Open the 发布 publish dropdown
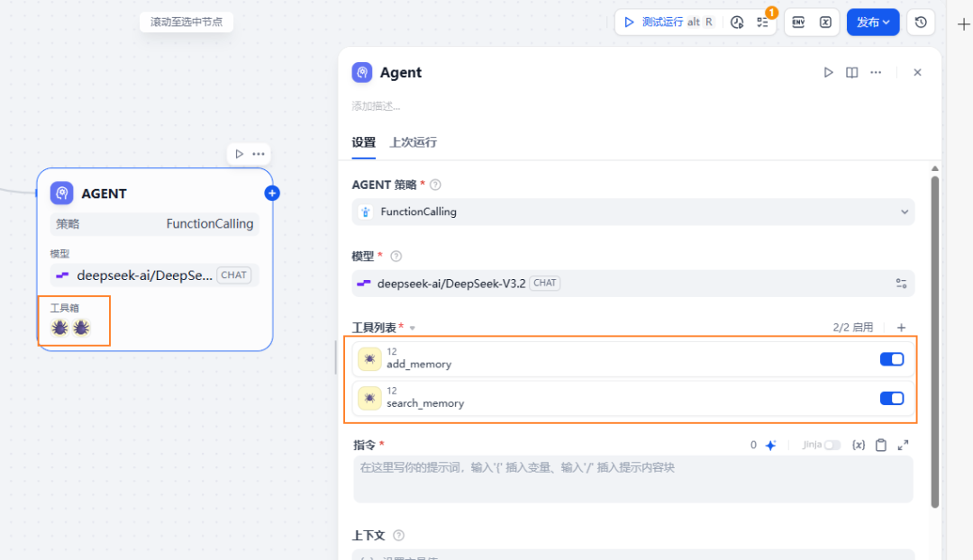Image resolution: width=973 pixels, height=560 pixels. pos(872,23)
